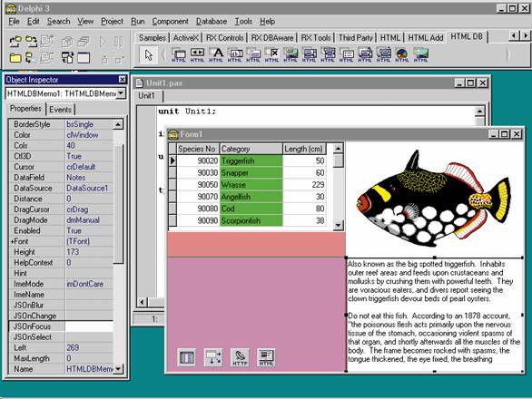Click the Open Project toolbar icon
The image size is (532, 399).
pos(15,42)
